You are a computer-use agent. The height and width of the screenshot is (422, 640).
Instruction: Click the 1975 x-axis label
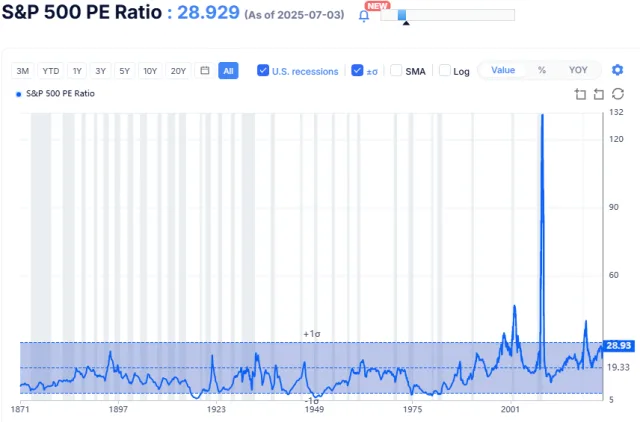(x=412, y=409)
